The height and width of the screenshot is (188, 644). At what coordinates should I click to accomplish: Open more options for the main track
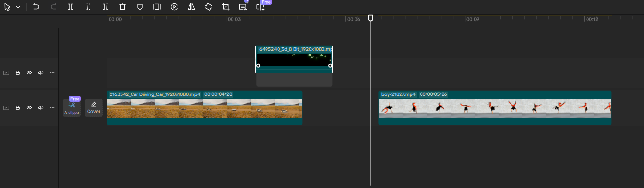52,108
